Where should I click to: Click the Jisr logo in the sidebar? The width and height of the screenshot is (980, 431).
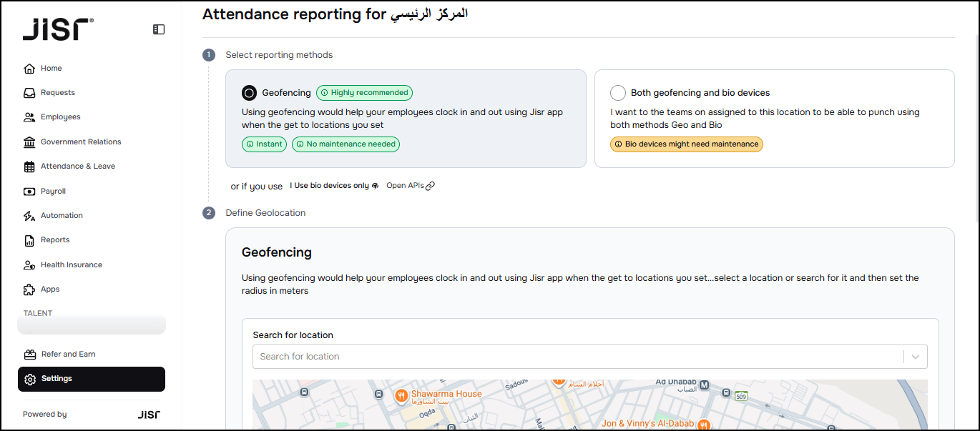pyautogui.click(x=57, y=29)
